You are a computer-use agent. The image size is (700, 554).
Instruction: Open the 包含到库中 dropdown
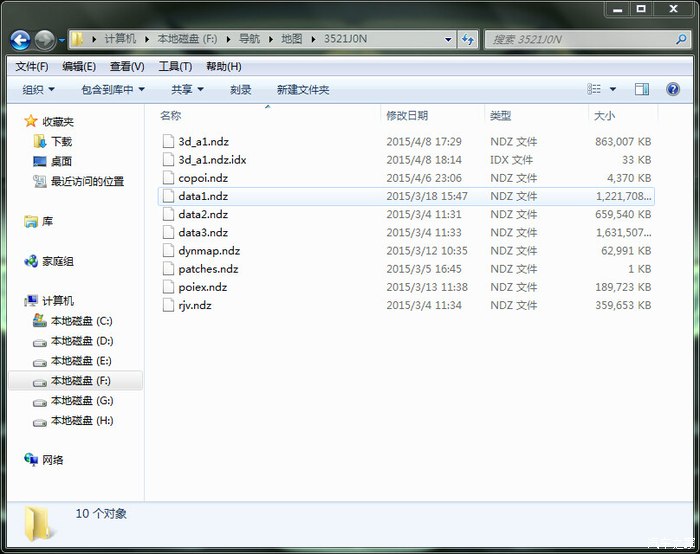pyautogui.click(x=112, y=89)
